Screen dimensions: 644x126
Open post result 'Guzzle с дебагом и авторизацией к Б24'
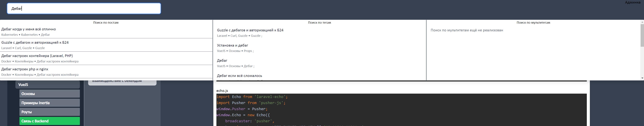[35, 43]
